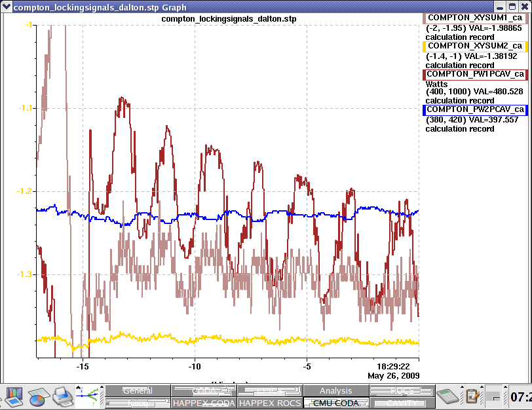
Task: Click the -5 x-axis tick label
Action: tap(307, 367)
